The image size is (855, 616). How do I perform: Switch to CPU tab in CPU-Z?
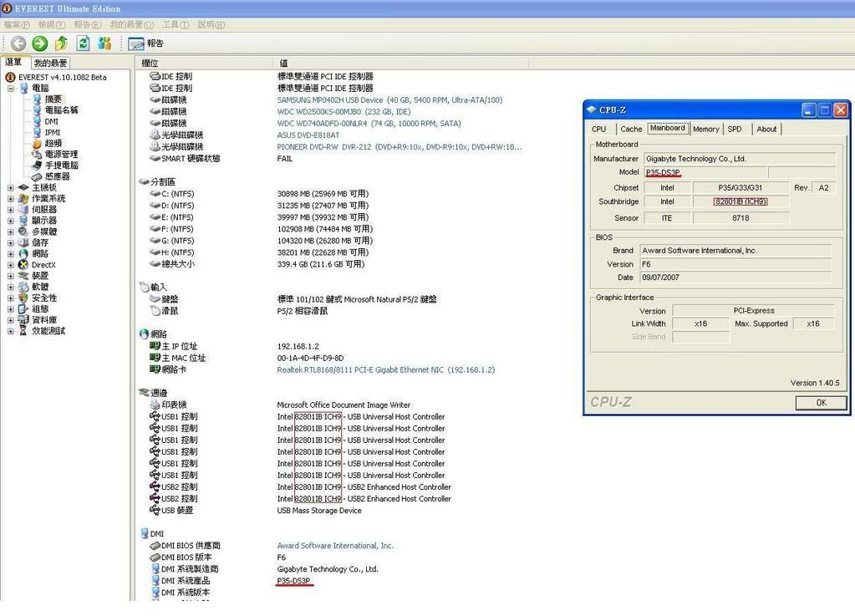(598, 130)
